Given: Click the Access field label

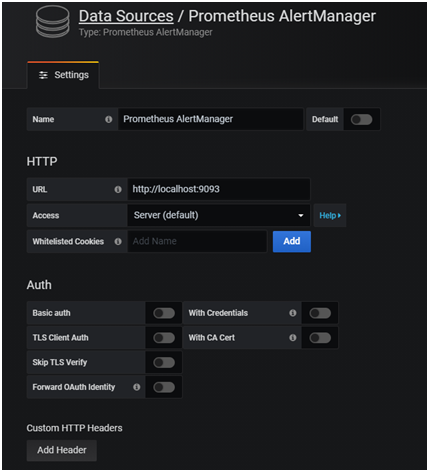Looking at the screenshot, I should tap(46, 216).
